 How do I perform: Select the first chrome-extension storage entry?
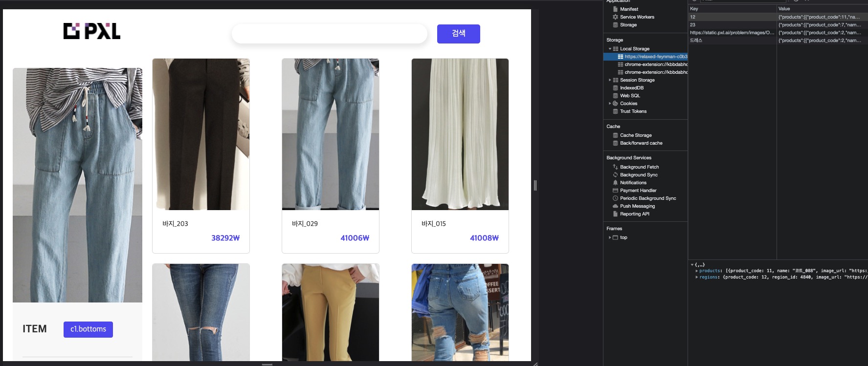655,65
